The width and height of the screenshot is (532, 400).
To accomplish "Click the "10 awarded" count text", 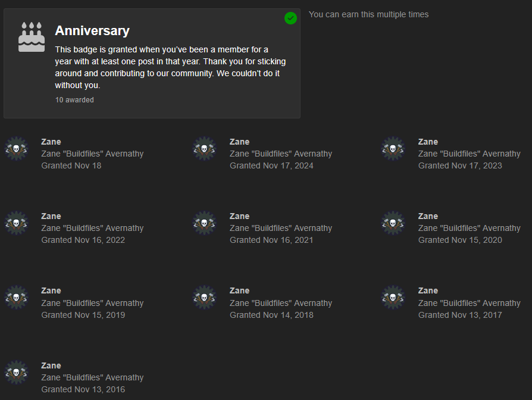I will [x=74, y=100].
